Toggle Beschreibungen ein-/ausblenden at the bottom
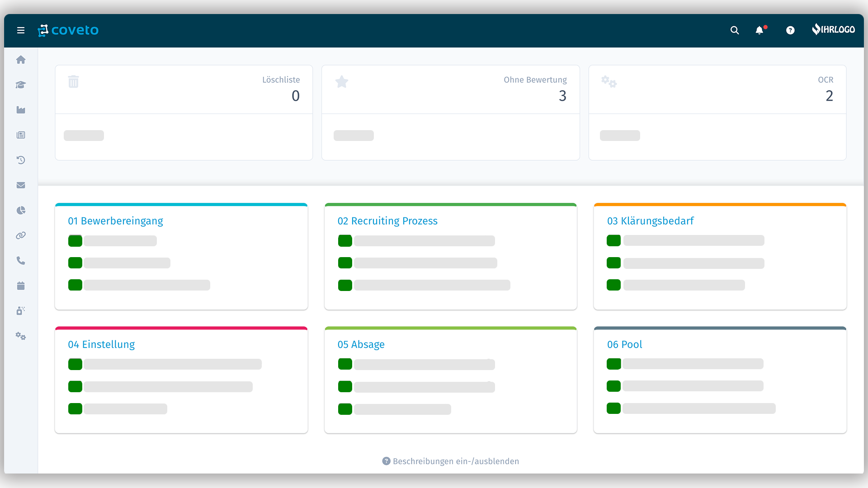868x488 pixels. [450, 461]
